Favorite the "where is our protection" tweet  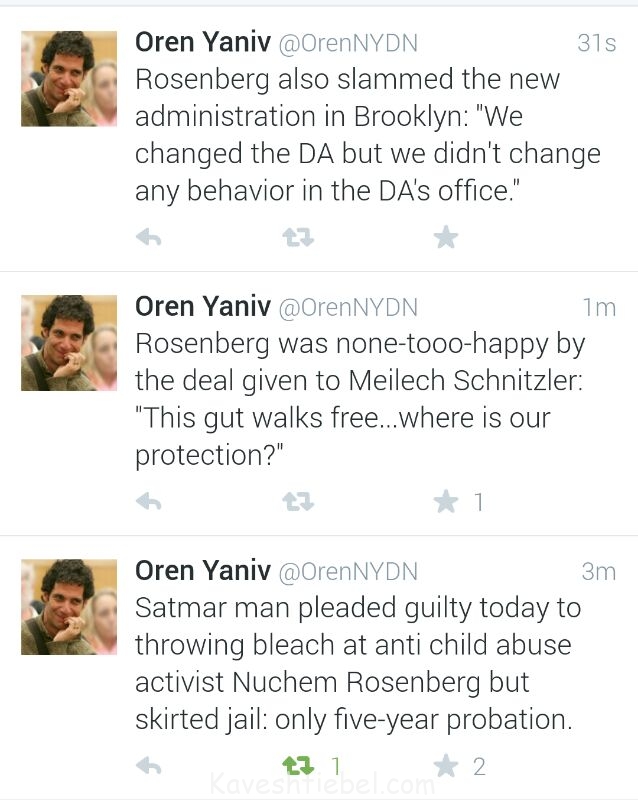point(446,501)
